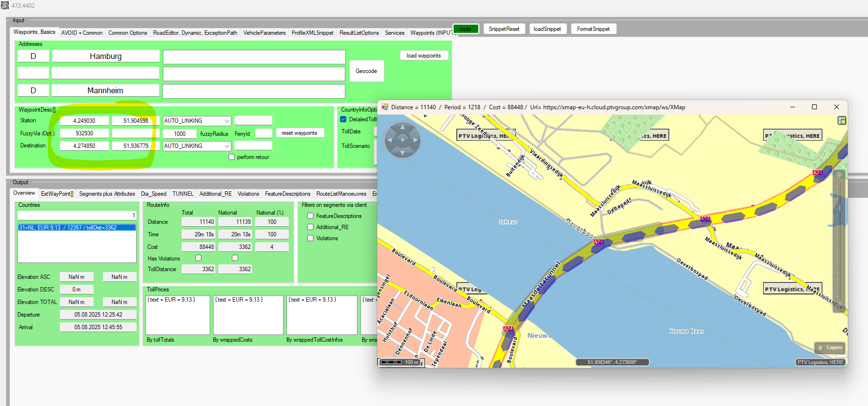Pan the map left with the navigation arrow
The image size is (868, 406).
pos(390,140)
